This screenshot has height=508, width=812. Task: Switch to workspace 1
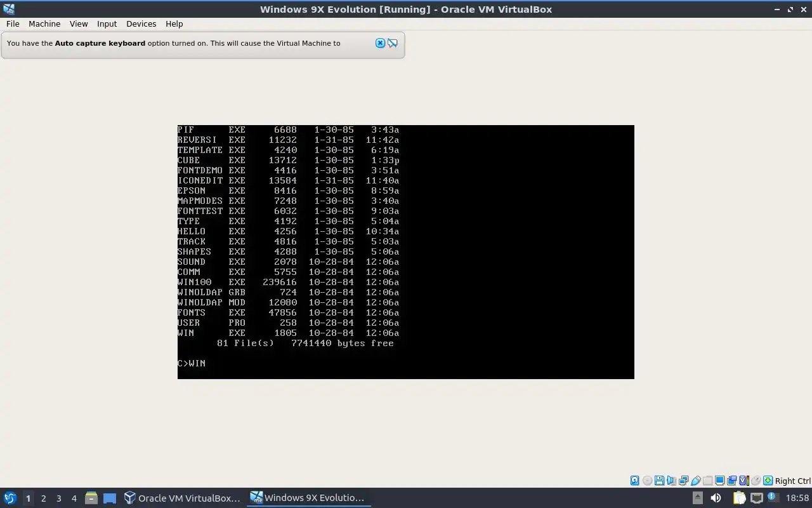[x=28, y=498]
